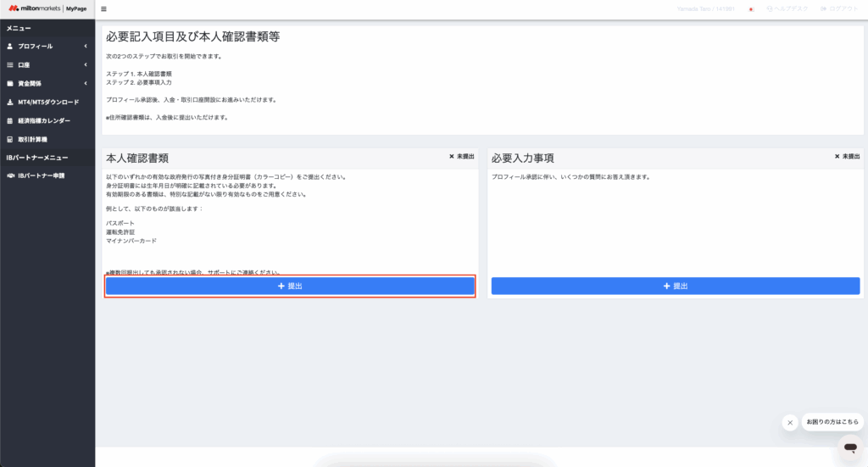Click the 運転免許証 list text
Screen dimensions: 868x467
point(120,232)
